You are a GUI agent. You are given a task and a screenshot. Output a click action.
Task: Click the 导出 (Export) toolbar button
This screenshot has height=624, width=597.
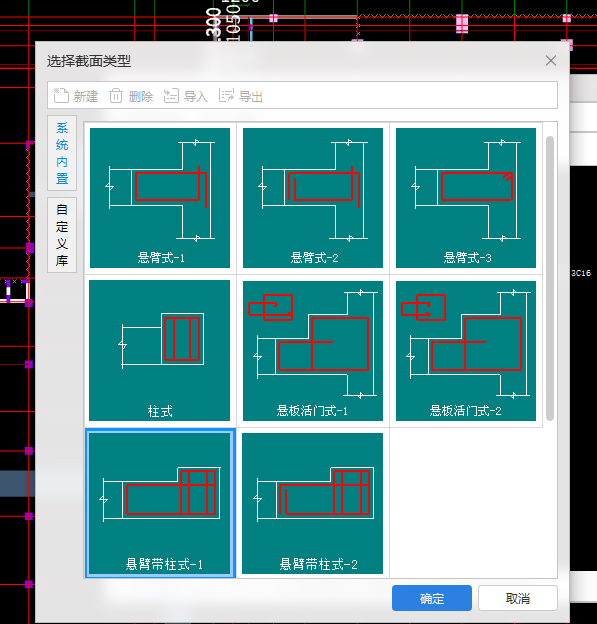[241, 96]
